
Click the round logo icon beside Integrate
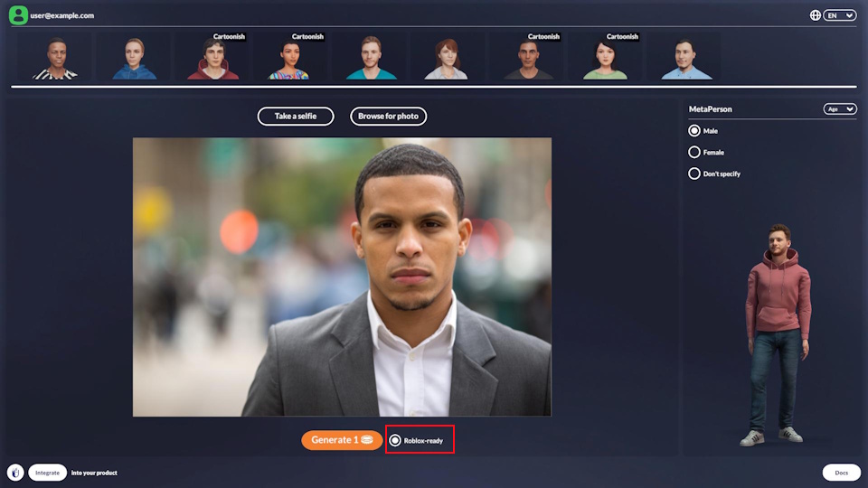(x=15, y=473)
